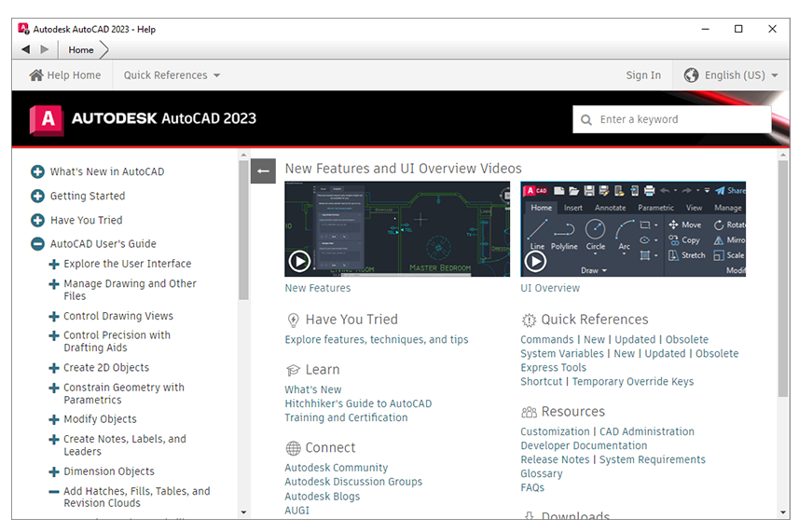The image size is (799, 532).
Task: Click the globe language icon
Action: pyautogui.click(x=691, y=75)
